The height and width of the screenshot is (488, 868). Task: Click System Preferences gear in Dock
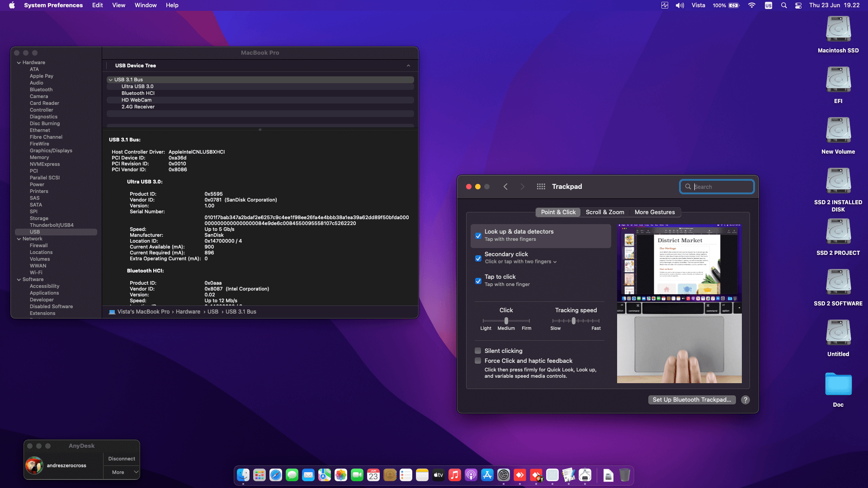504,475
